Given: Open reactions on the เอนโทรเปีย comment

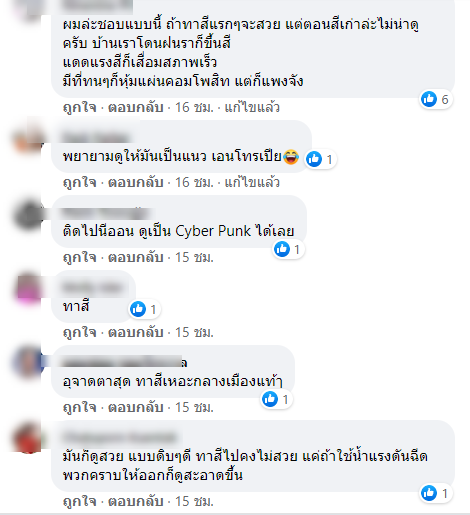Looking at the screenshot, I should click(x=321, y=159).
